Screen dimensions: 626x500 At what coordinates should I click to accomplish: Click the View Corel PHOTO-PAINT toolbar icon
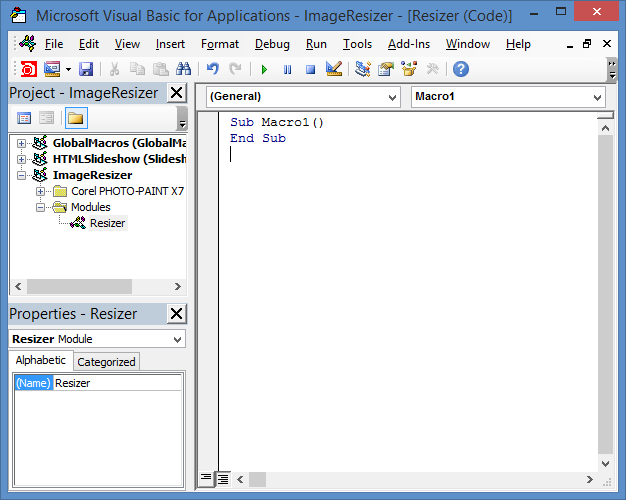[28, 69]
